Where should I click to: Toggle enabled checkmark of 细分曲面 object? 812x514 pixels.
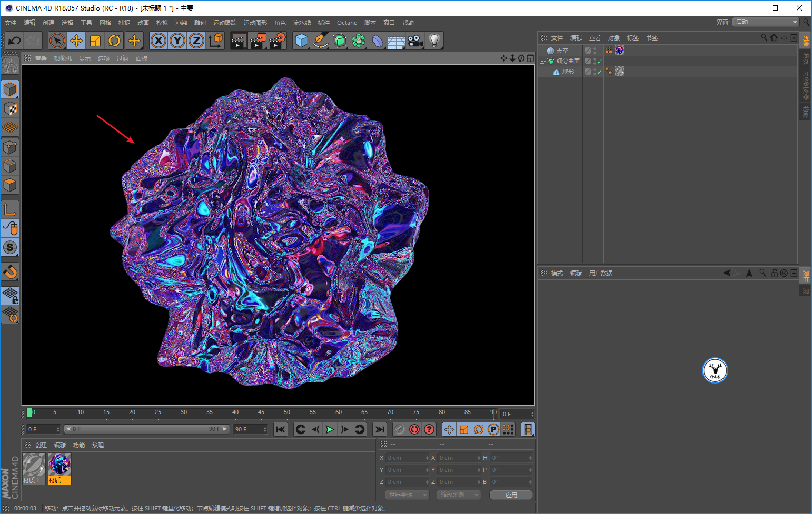[x=599, y=62]
